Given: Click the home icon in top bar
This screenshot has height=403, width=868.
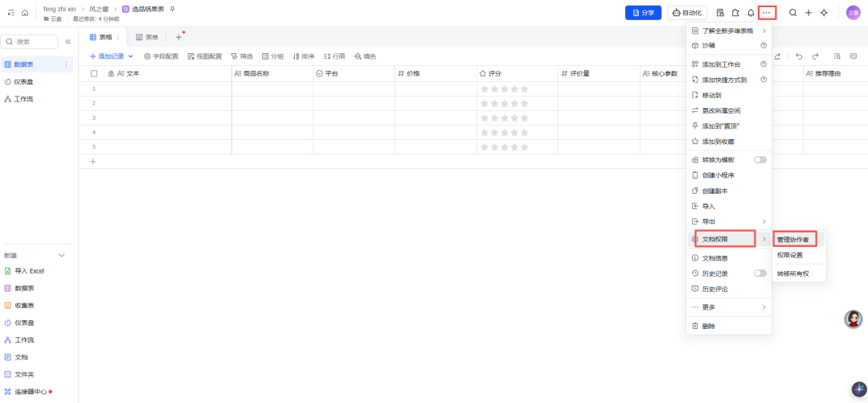Looking at the screenshot, I should [x=25, y=13].
